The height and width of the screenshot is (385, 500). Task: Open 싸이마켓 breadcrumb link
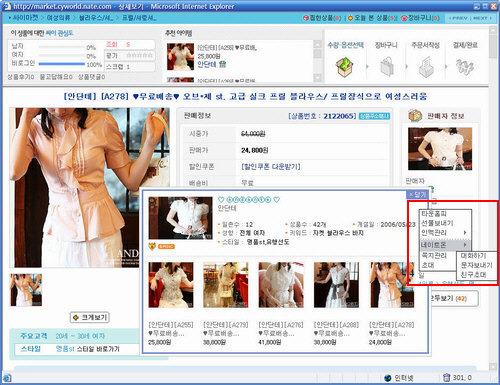25,17
